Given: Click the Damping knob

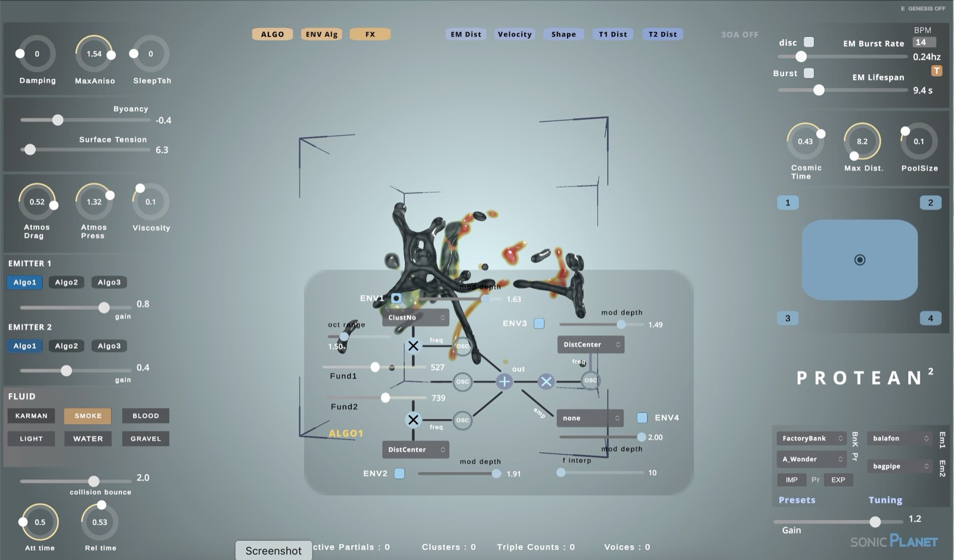Looking at the screenshot, I should point(37,54).
